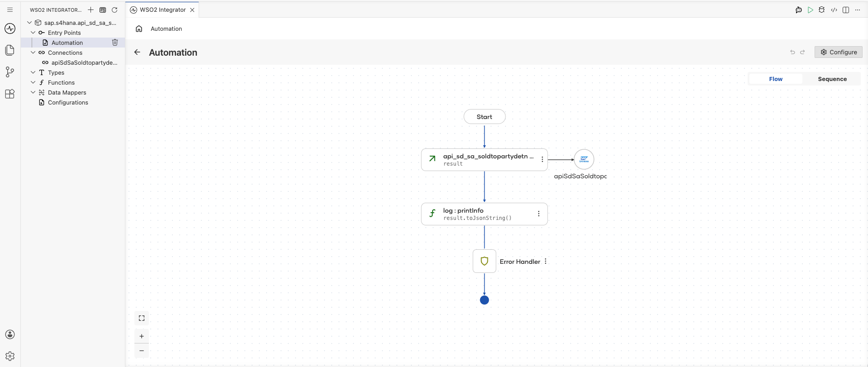Click the debug bug icon

click(x=822, y=10)
